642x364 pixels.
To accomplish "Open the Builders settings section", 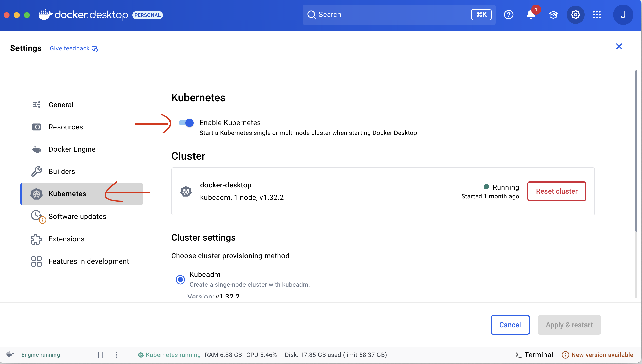I will tap(62, 171).
